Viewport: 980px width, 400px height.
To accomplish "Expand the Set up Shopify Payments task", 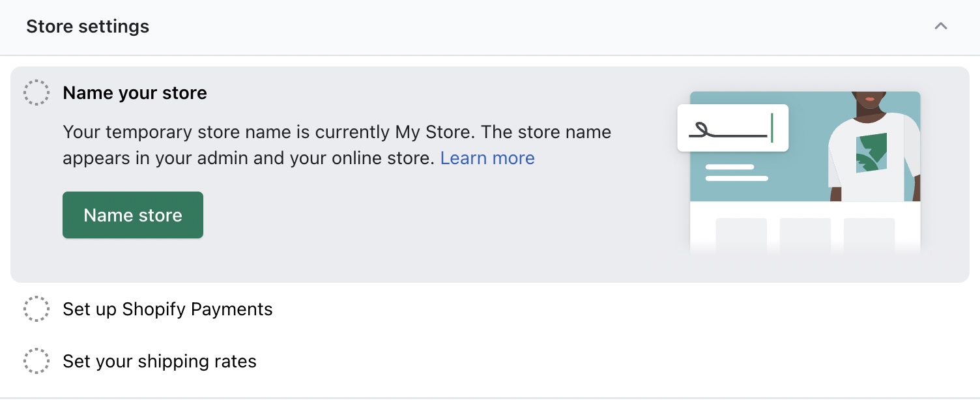I will tap(167, 309).
